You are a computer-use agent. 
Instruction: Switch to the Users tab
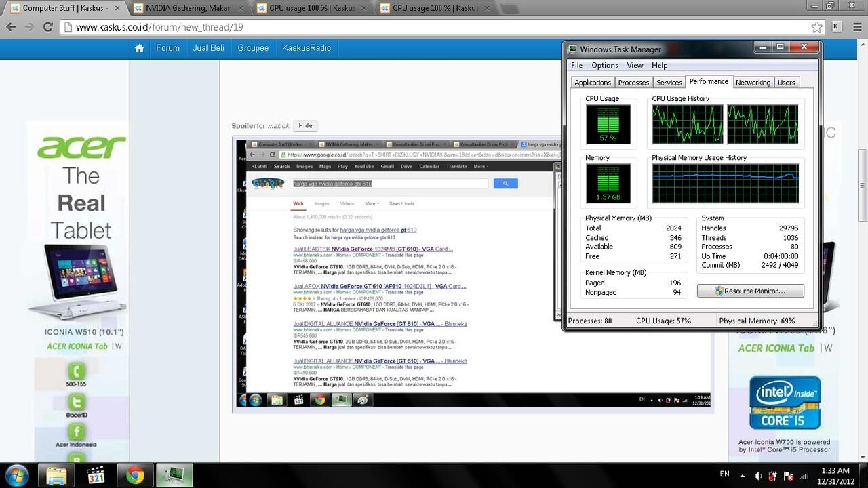pyautogui.click(x=786, y=83)
